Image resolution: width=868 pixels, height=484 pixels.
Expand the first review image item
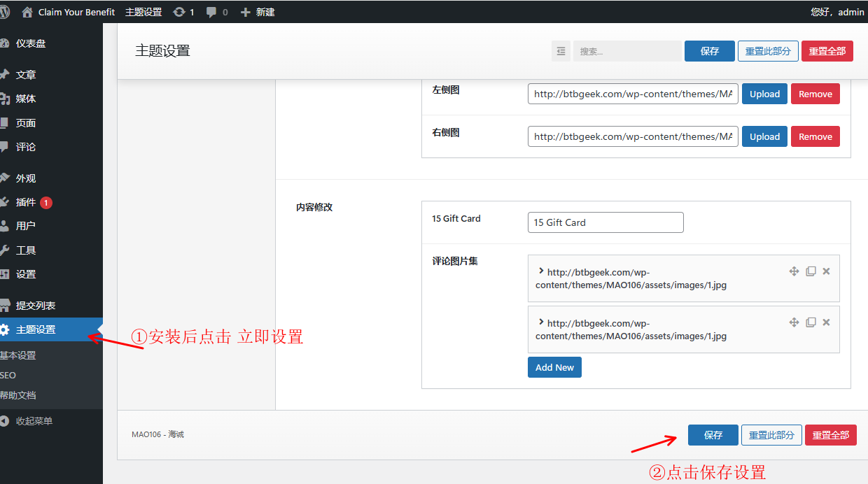tap(541, 271)
